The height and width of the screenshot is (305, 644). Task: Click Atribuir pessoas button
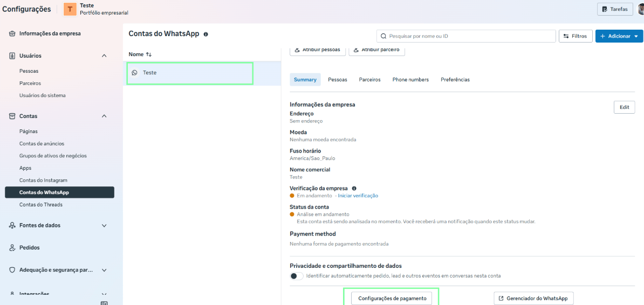[318, 50]
